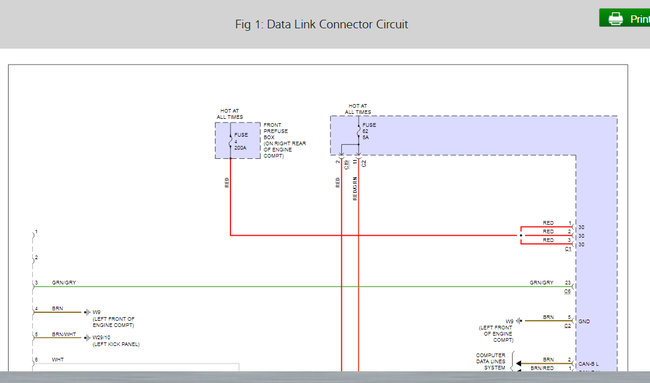Viewport: 650px width, 383px height.
Task: Click the 'BRN/WHT' wire label
Action: pos(64,334)
